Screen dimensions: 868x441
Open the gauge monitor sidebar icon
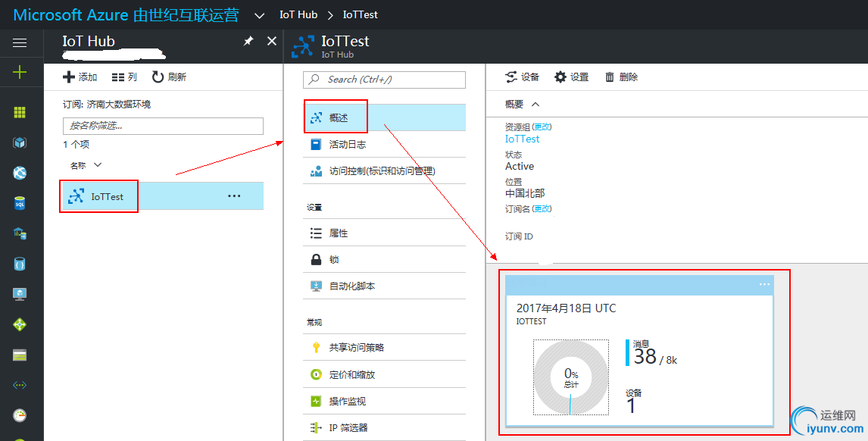click(x=20, y=415)
